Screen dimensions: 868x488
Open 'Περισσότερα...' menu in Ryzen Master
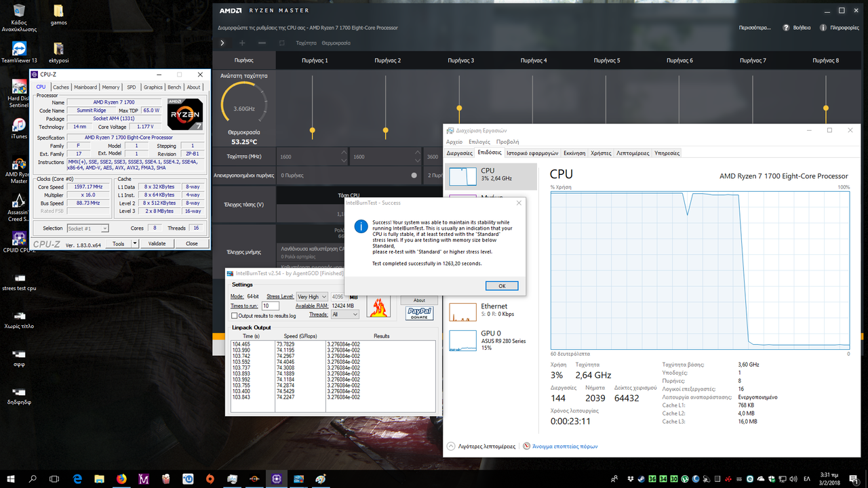pyautogui.click(x=755, y=28)
